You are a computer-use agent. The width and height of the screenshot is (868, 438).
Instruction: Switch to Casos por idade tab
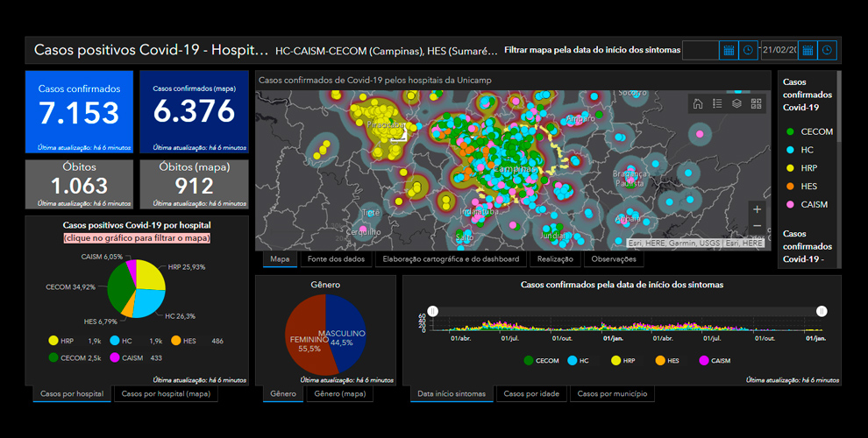pyautogui.click(x=531, y=394)
